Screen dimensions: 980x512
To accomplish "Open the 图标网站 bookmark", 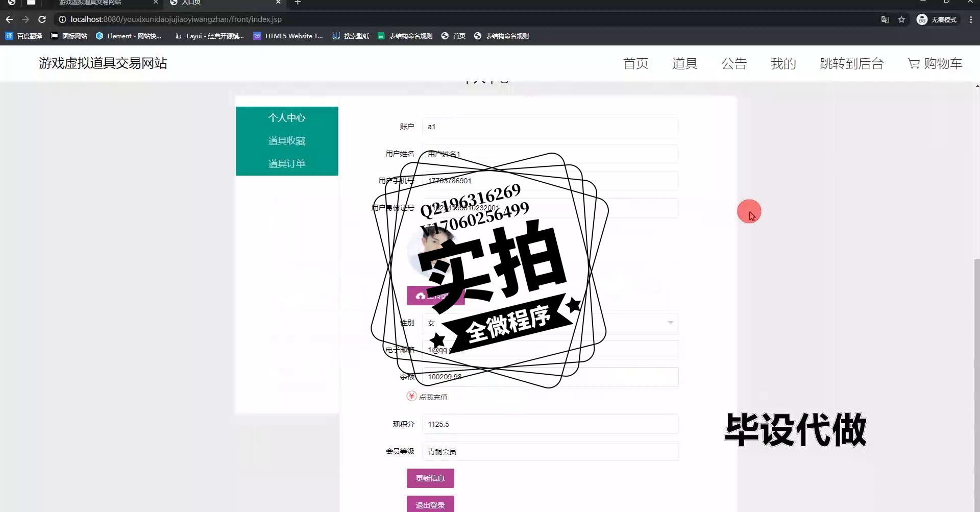I will coord(69,36).
